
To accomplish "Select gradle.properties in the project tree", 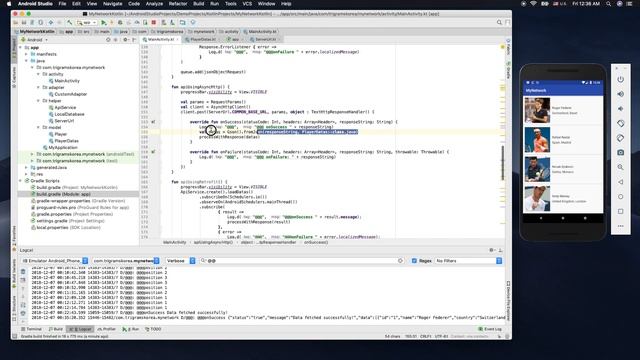I will click(72, 214).
